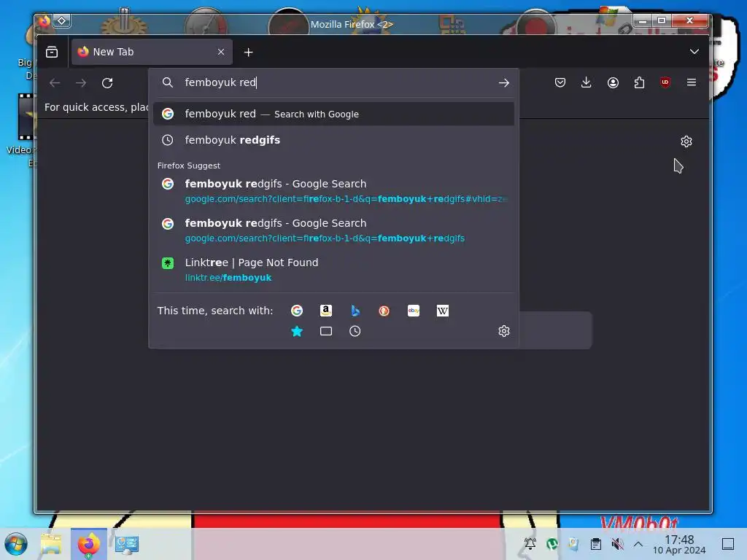
Task: Unmute the muted speaker tray icon
Action: coord(617,544)
